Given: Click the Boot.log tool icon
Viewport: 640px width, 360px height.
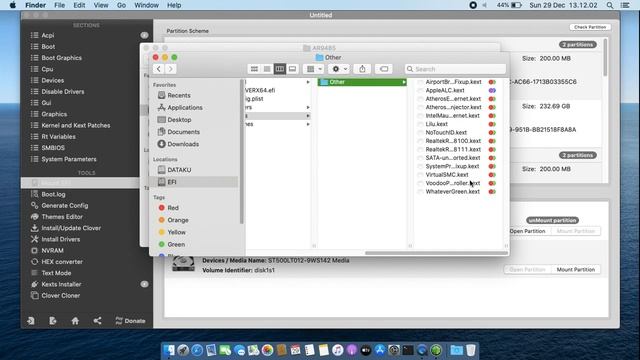Looking at the screenshot, I should [35, 194].
